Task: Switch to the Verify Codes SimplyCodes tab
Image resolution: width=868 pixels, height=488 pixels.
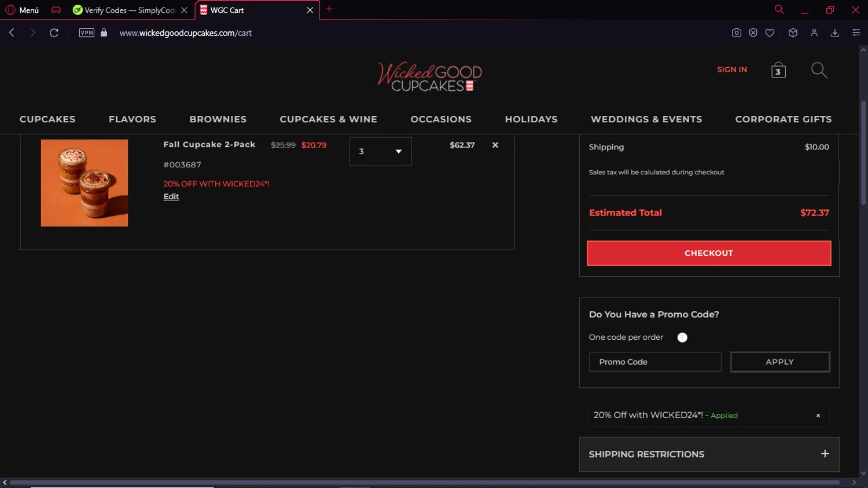Action: 130,10
